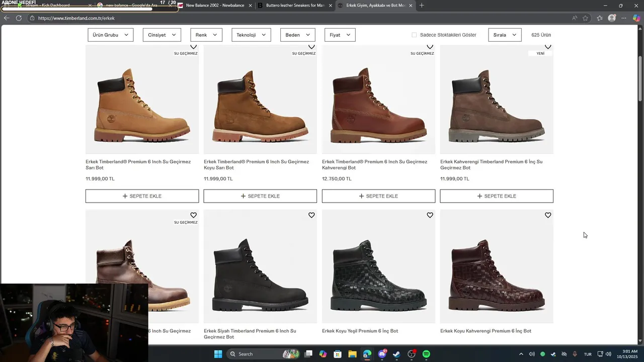644x362 pixels.
Task: Close the Erkek Giyim Timberland tab
Action: [411, 6]
